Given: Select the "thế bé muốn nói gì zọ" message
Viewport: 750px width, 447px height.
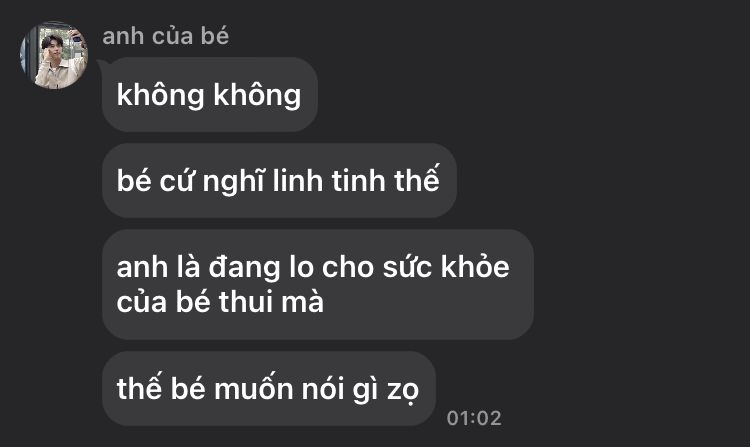Looking at the screenshot, I should click(268, 389).
